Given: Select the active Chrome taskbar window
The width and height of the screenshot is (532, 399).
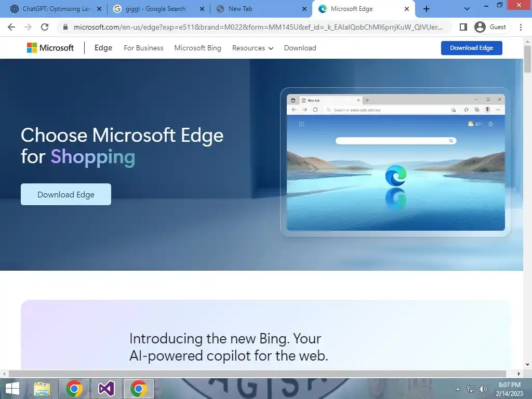Looking at the screenshot, I should [138, 389].
